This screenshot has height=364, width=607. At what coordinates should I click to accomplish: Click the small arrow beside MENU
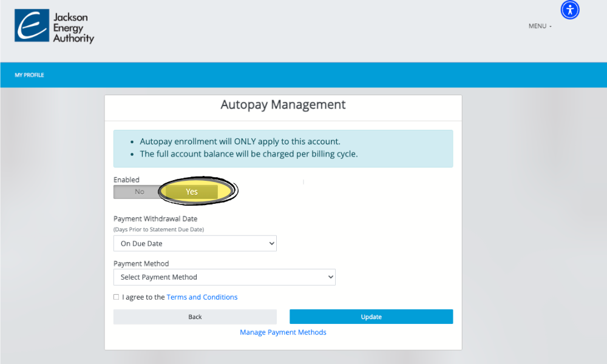pos(551,27)
